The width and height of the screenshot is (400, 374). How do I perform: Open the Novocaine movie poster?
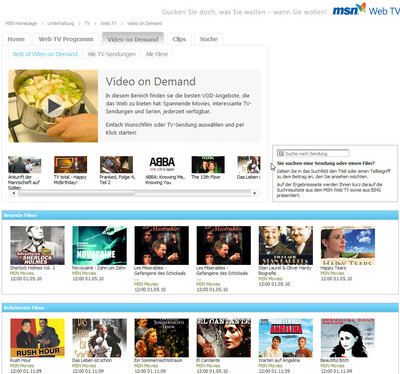point(99,245)
